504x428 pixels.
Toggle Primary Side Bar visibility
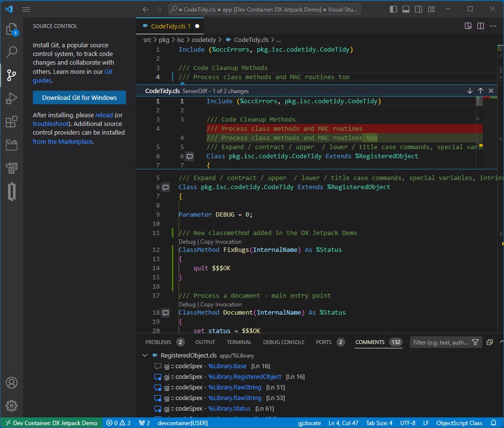coord(394,9)
